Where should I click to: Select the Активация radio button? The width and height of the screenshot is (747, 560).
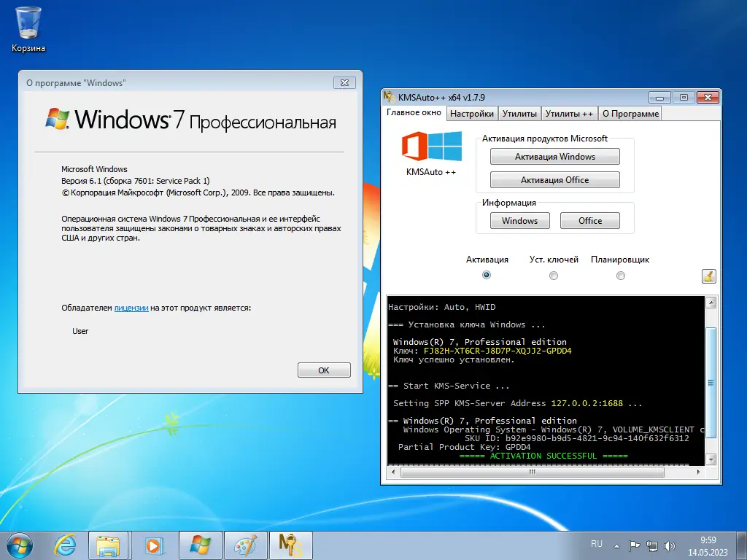[x=487, y=275]
